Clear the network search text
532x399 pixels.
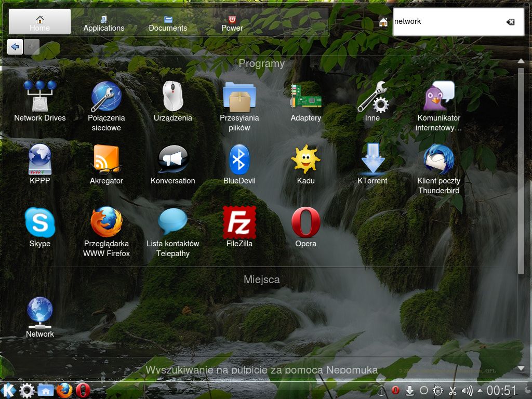click(510, 22)
